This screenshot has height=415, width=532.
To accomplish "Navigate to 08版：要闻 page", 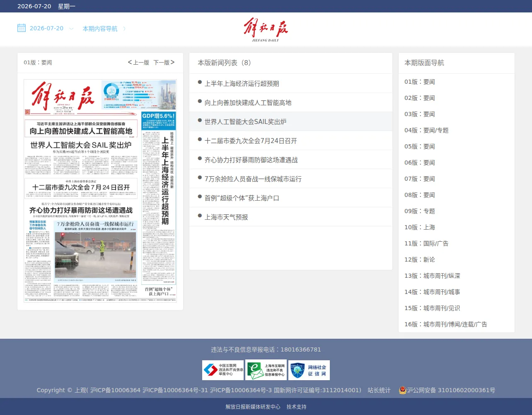I will click(420, 195).
